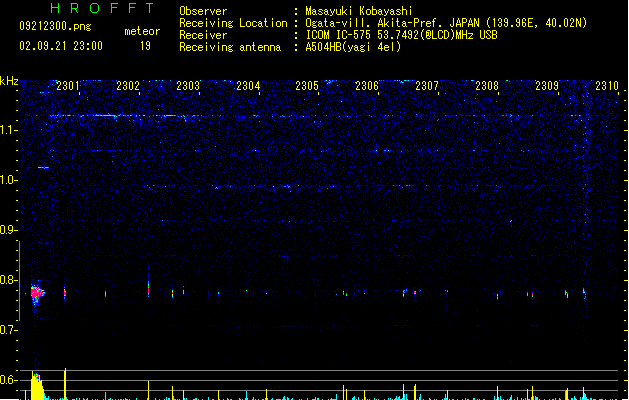The width and height of the screenshot is (629, 400).
Task: Click the 2303 time marker
Action: coord(188,86)
